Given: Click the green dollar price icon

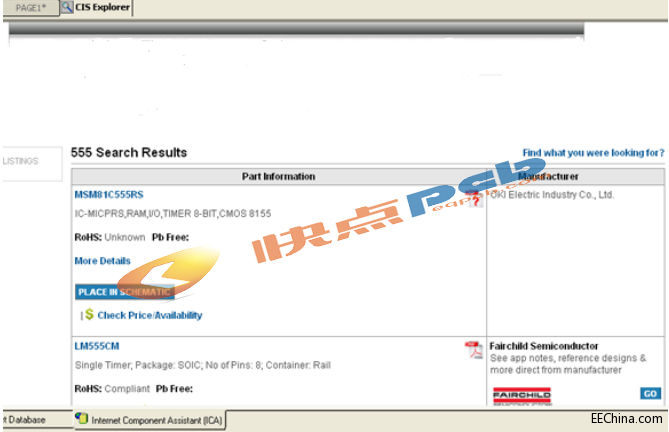Looking at the screenshot, I should (x=89, y=314).
